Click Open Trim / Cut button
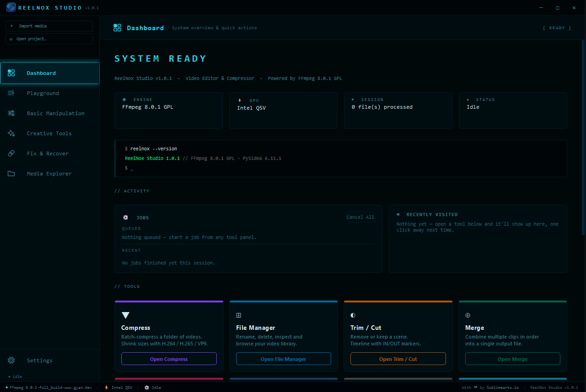This screenshot has height=392, width=586. pos(398,359)
